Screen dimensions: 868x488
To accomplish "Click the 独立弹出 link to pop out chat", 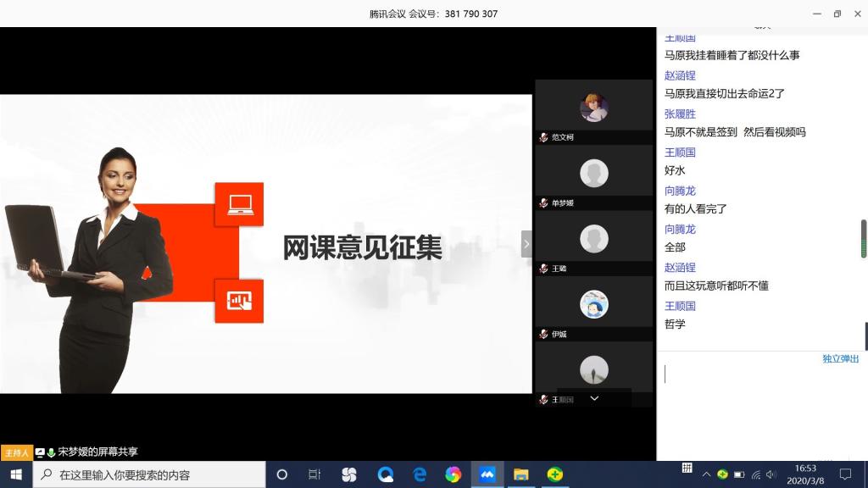I will click(x=840, y=359).
